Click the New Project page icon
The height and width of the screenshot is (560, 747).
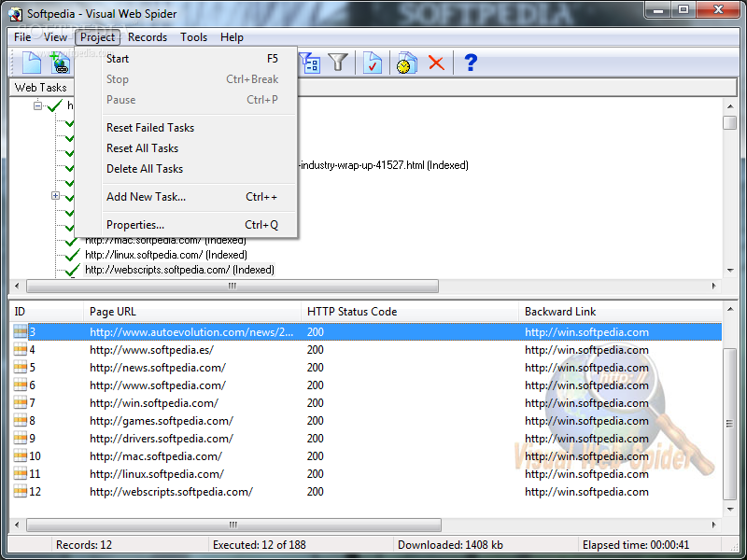pos(32,63)
